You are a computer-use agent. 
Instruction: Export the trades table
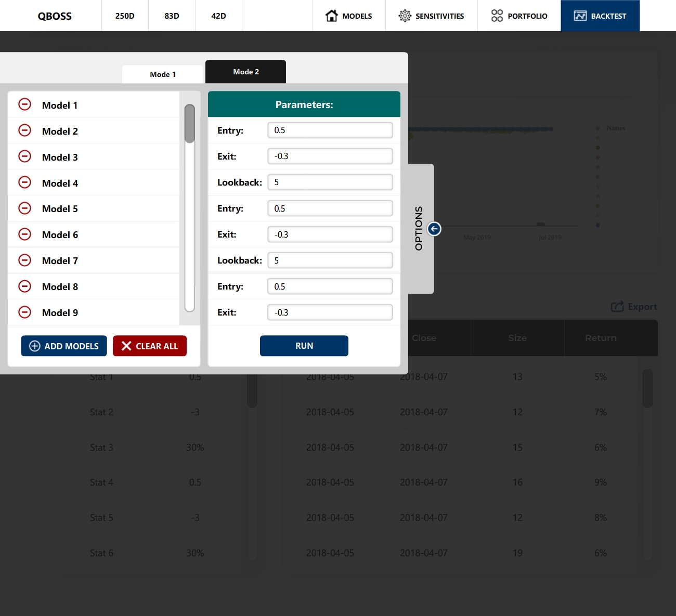tap(634, 307)
